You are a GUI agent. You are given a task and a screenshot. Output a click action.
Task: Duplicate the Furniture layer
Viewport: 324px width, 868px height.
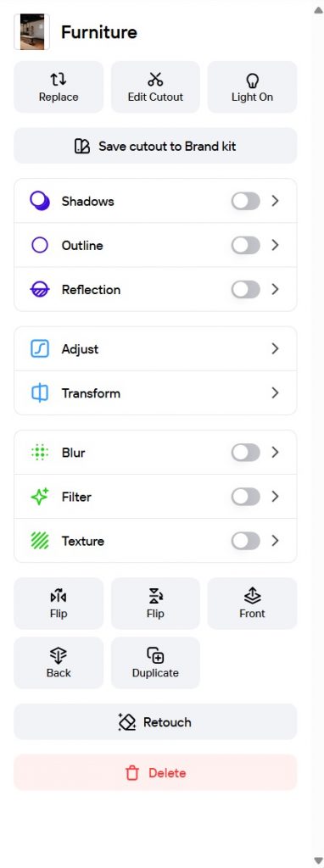pos(155,663)
